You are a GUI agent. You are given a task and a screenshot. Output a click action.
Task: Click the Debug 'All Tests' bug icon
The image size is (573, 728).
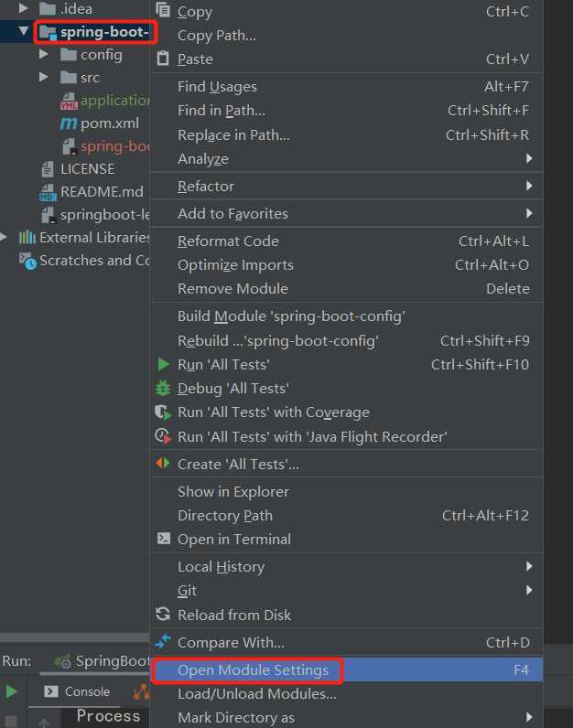pyautogui.click(x=163, y=388)
